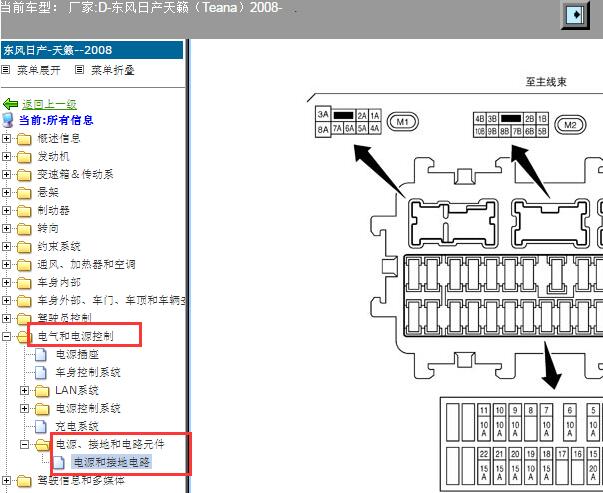Image resolution: width=603 pixels, height=493 pixels.
Task: Collapse the 电源、接地和电路元件 subfolder
Action: [x=24, y=445]
